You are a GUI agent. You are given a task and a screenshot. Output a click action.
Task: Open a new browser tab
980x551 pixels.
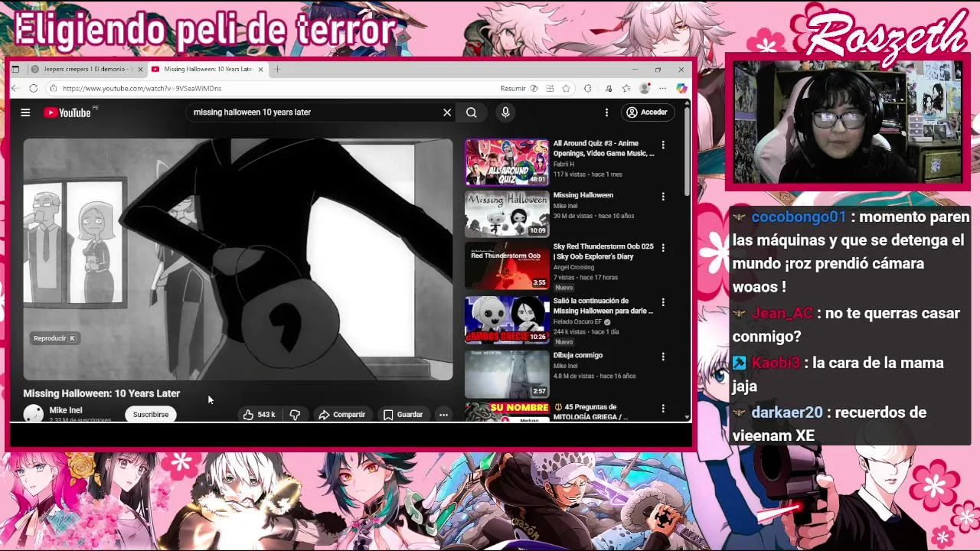click(277, 69)
